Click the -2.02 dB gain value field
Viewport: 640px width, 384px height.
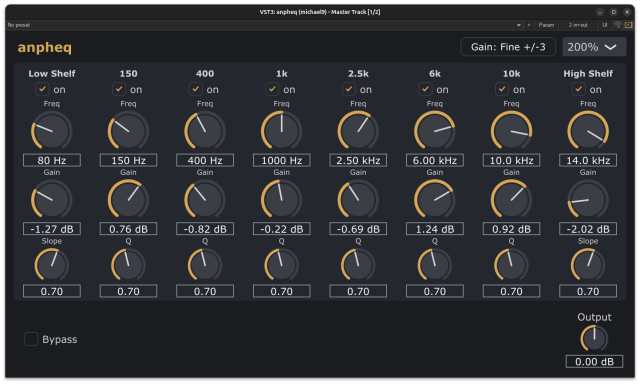click(x=588, y=229)
